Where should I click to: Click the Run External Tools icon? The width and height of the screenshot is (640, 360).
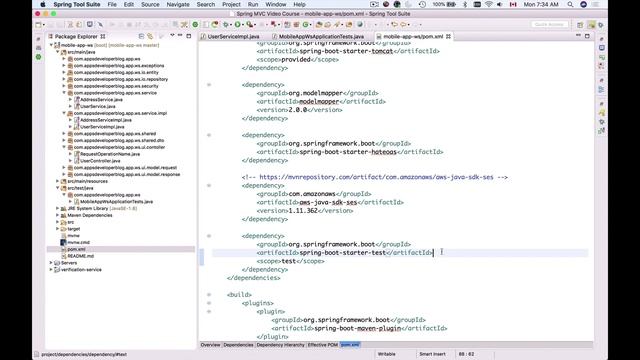tap(249, 24)
